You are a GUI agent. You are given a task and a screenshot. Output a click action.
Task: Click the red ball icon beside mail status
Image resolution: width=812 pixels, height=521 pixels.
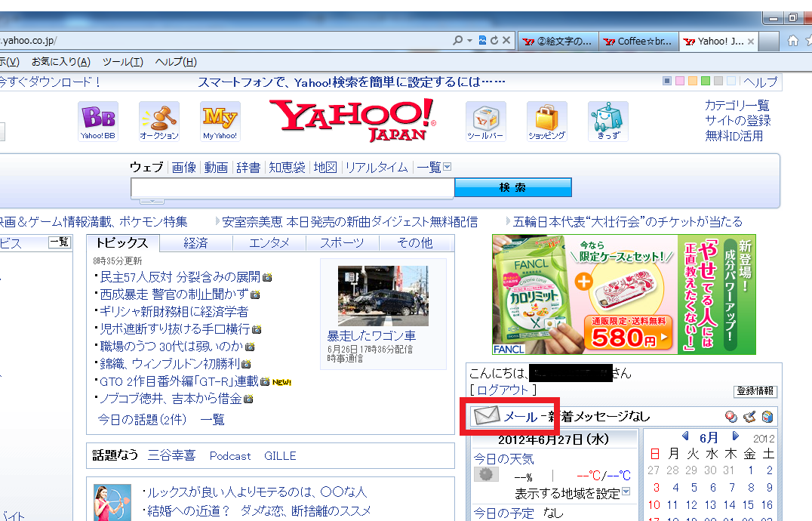[730, 416]
